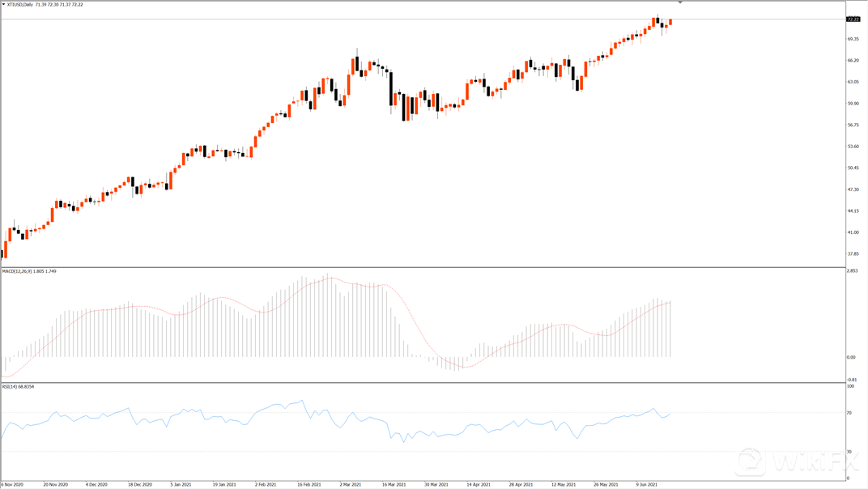The width and height of the screenshot is (868, 489).
Task: Click the latest orange candle on chart
Action: (670, 22)
